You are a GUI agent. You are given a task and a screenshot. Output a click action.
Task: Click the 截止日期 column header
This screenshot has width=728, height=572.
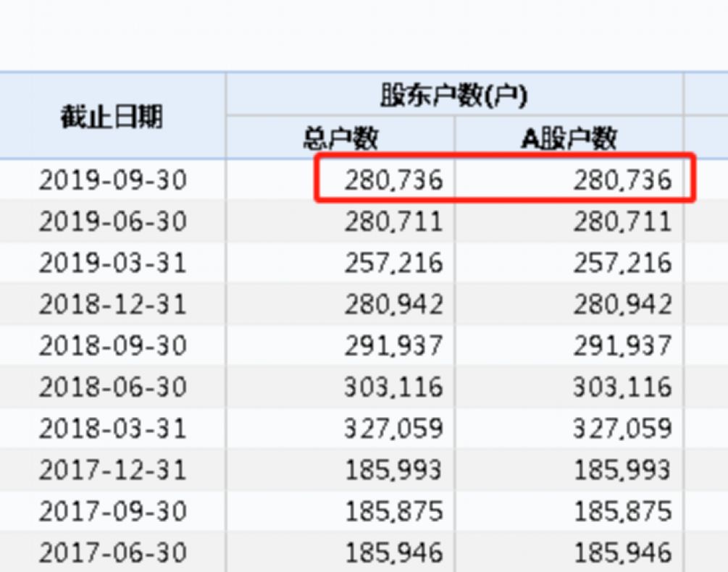coord(112,117)
